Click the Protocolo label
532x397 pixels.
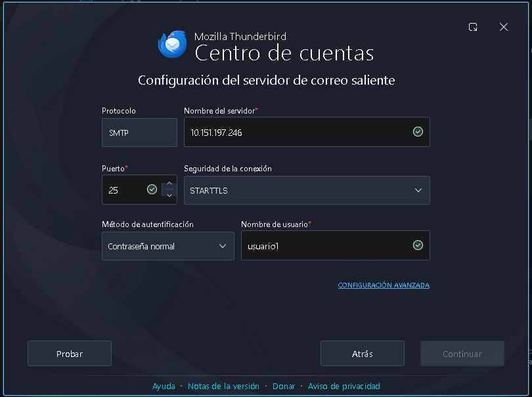119,111
